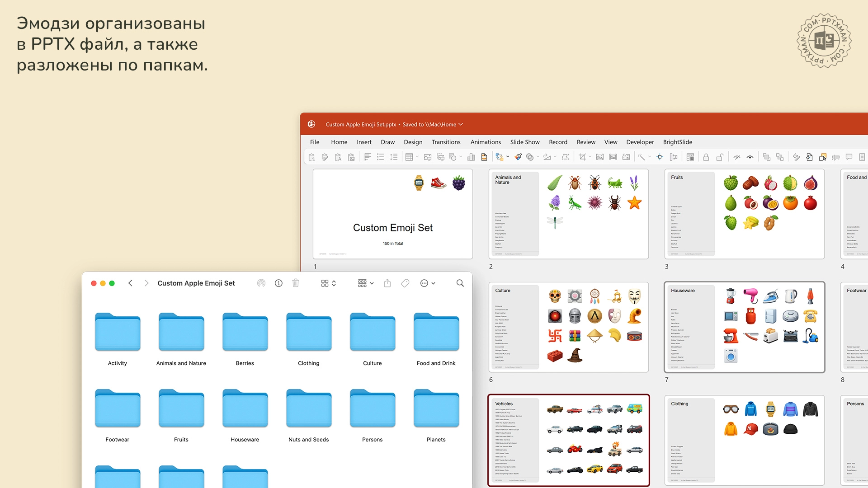Switch to the Slide Show tab
The width and height of the screenshot is (868, 488).
coord(524,142)
